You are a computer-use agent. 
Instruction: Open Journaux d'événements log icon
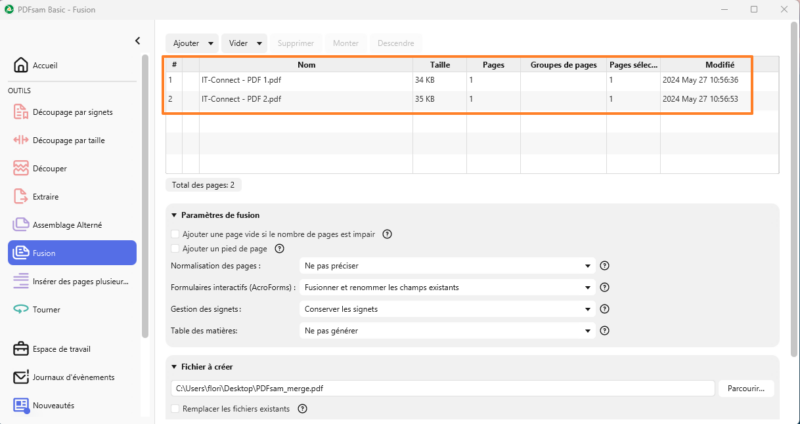[x=21, y=377]
